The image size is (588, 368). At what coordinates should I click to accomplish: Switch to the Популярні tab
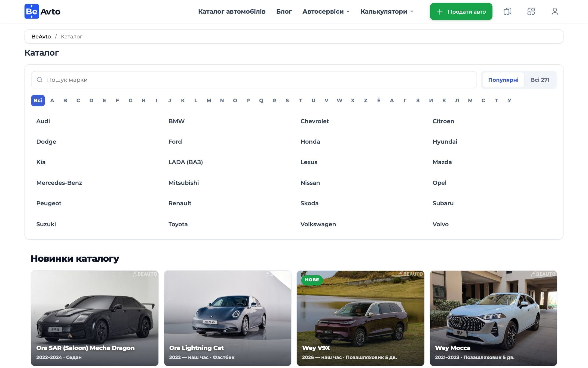click(x=503, y=80)
